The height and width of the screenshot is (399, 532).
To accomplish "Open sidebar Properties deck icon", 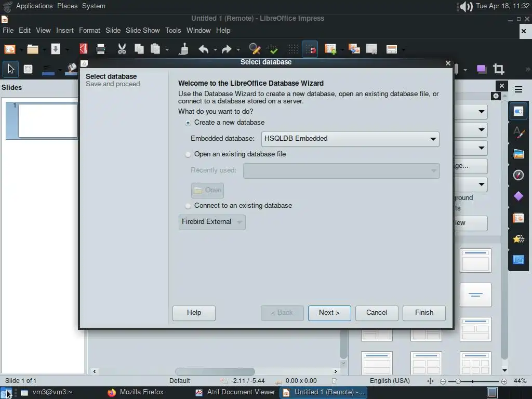I will click(x=518, y=111).
